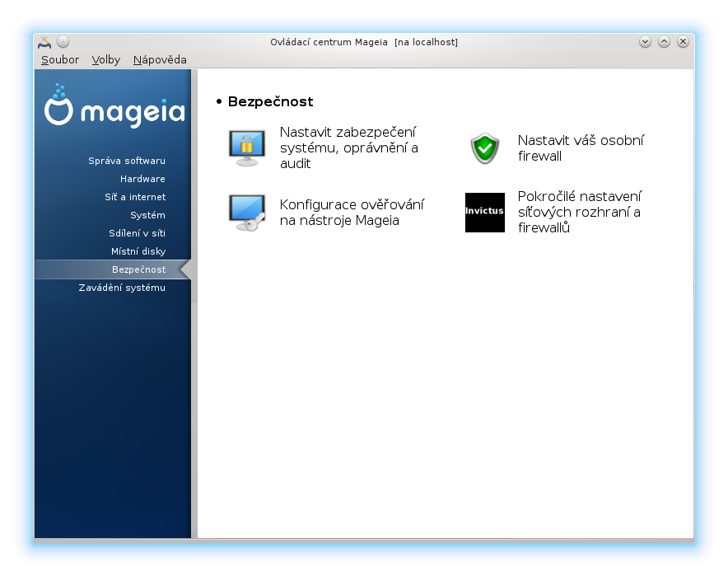Open Sdílení v síti section
The width and height of the screenshot is (728, 576).
pos(137,233)
